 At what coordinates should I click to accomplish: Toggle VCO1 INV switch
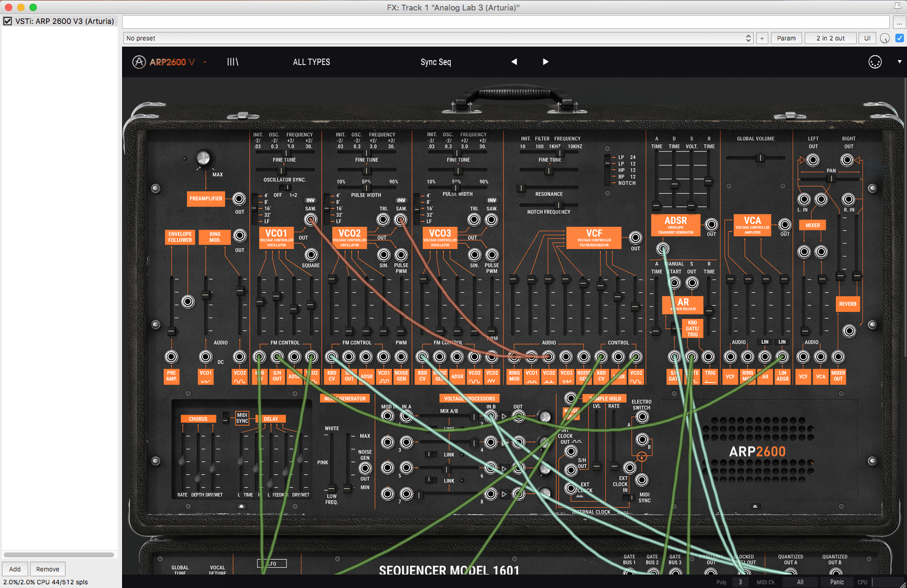(x=310, y=200)
